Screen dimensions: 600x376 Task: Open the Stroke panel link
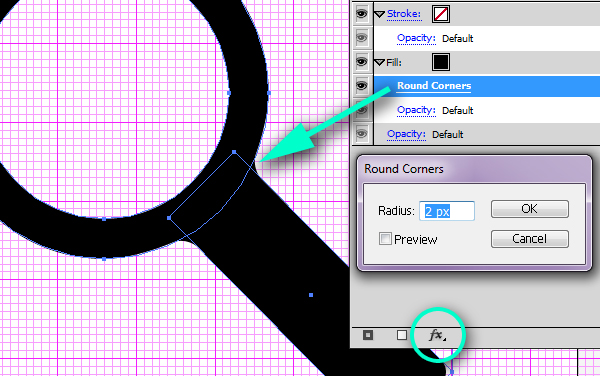(404, 14)
